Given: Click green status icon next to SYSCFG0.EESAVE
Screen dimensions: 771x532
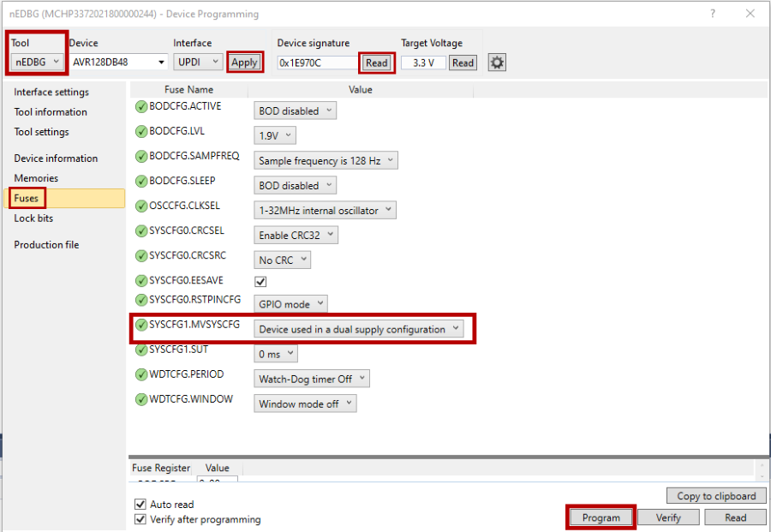Looking at the screenshot, I should (x=141, y=281).
